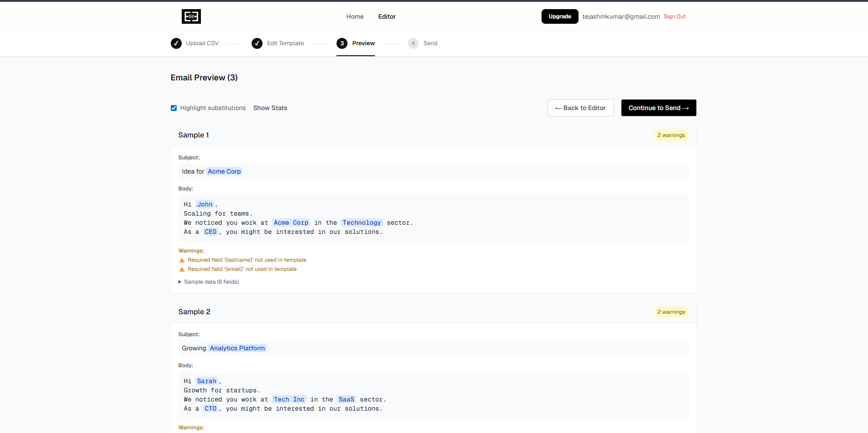Image resolution: width=868 pixels, height=433 pixels.
Task: Click the email app logo icon
Action: pyautogui.click(x=191, y=16)
